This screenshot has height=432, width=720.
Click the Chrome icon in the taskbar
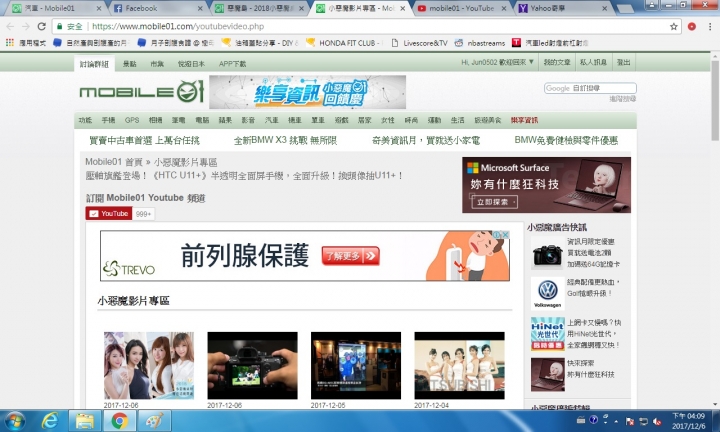119,421
